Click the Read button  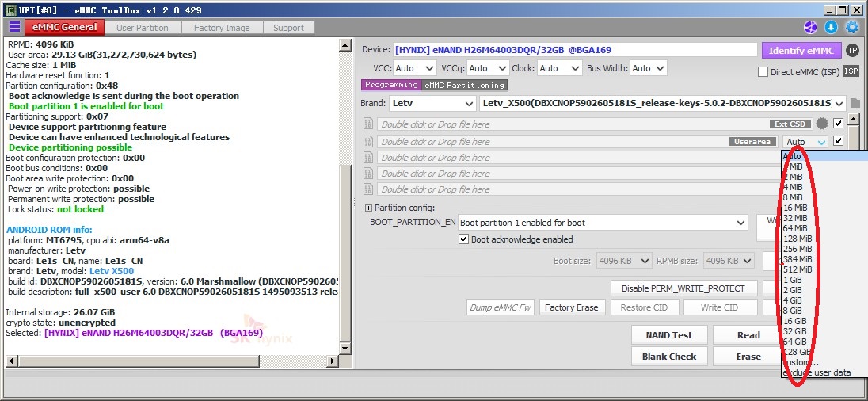(748, 335)
